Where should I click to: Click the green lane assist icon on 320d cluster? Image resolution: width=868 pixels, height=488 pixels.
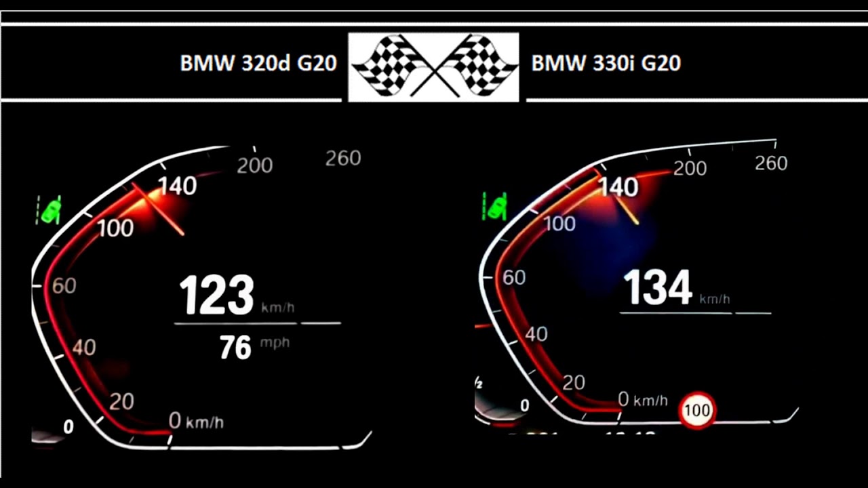[49, 209]
